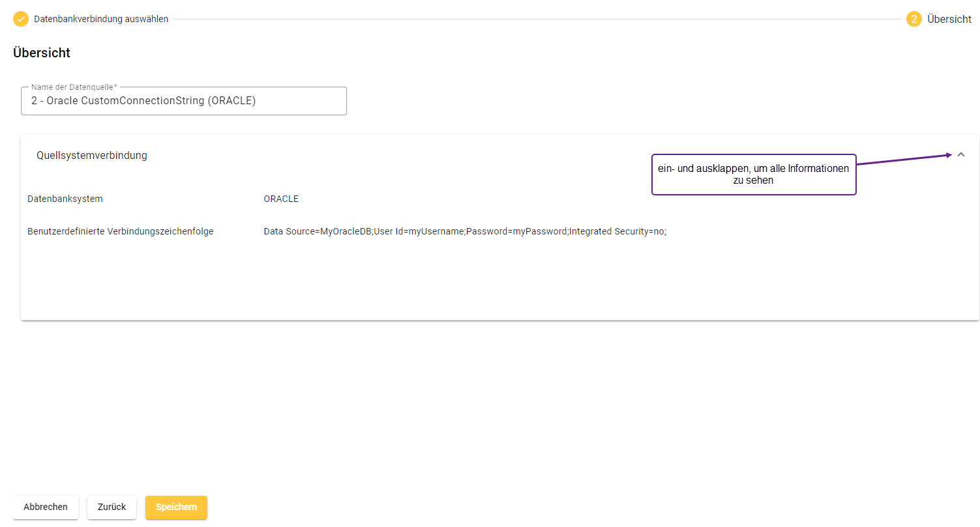Click the step 2 number circle
Image resolution: width=980 pixels, height=527 pixels.
pos(913,19)
